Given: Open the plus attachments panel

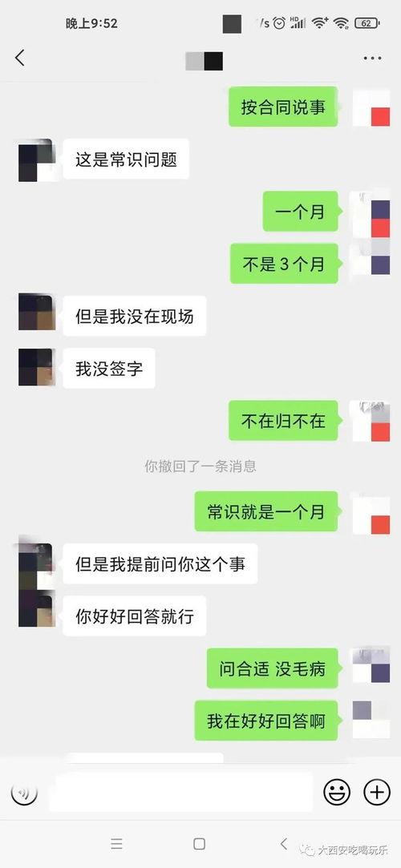Looking at the screenshot, I should [x=377, y=792].
